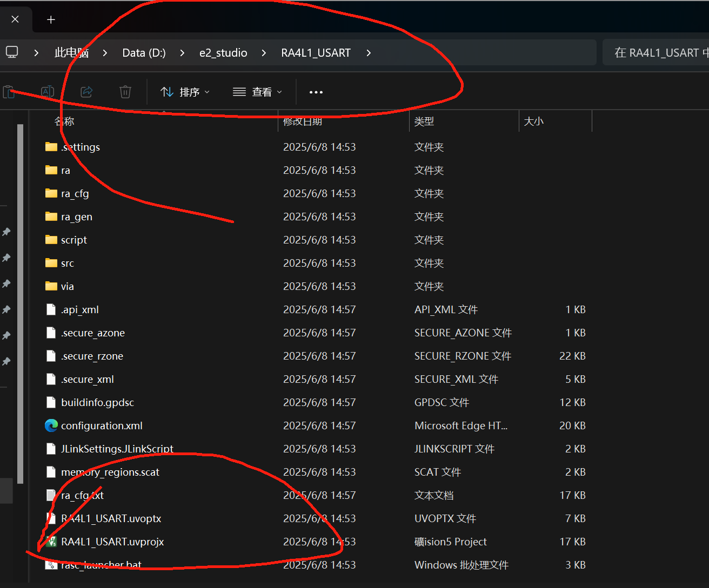Click the delete trash can icon

click(125, 92)
